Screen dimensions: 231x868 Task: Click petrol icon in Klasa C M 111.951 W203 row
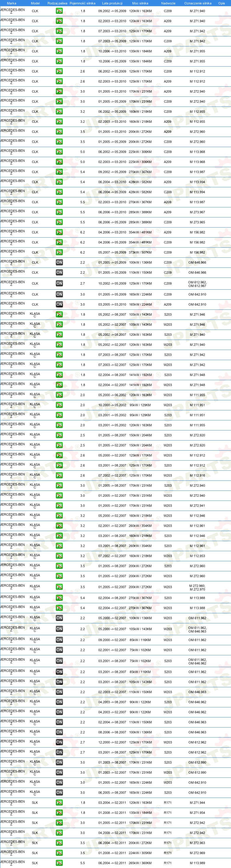[59, 405]
